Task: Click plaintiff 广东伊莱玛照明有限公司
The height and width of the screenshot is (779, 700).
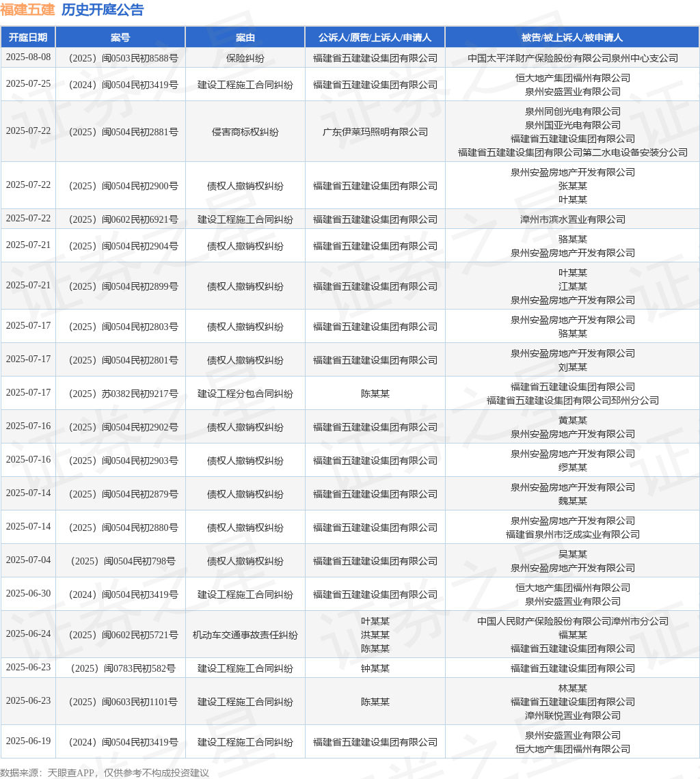Action: [x=375, y=132]
